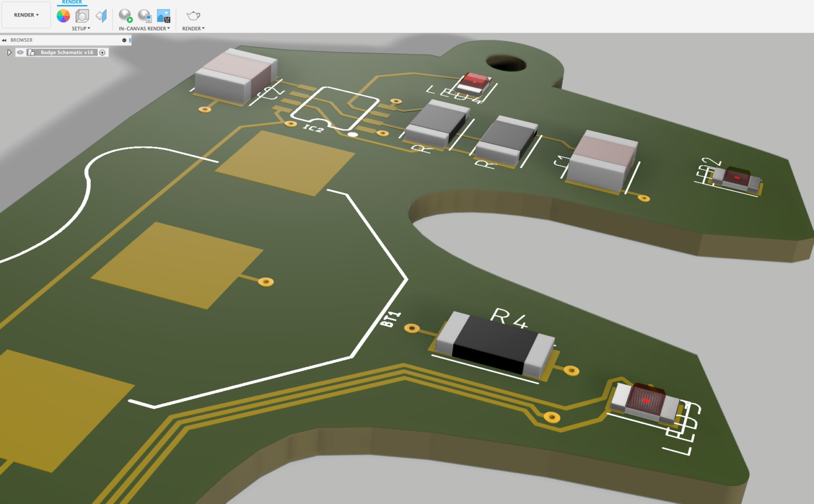The width and height of the screenshot is (814, 504).
Task: Click the Decal tool icon
Action: (101, 15)
